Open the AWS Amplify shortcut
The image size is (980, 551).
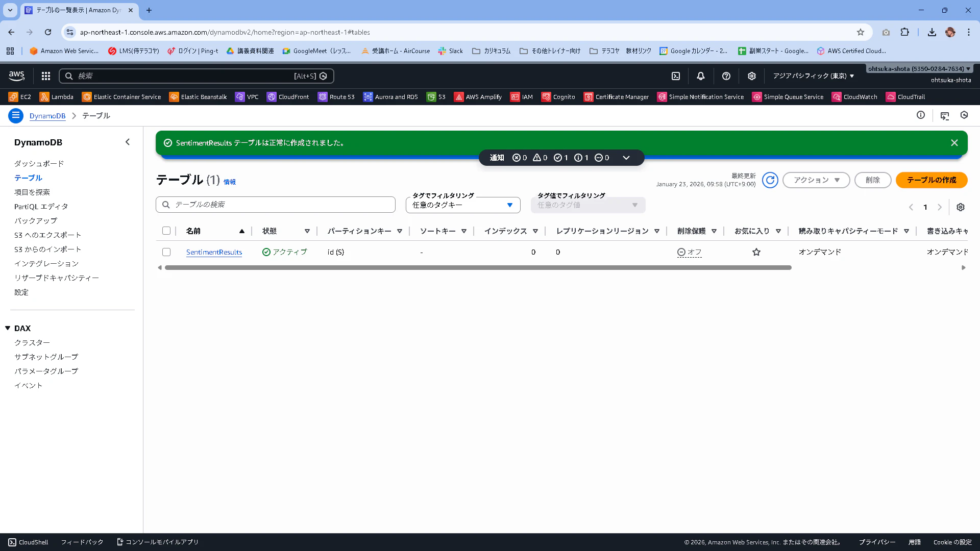coord(478,97)
